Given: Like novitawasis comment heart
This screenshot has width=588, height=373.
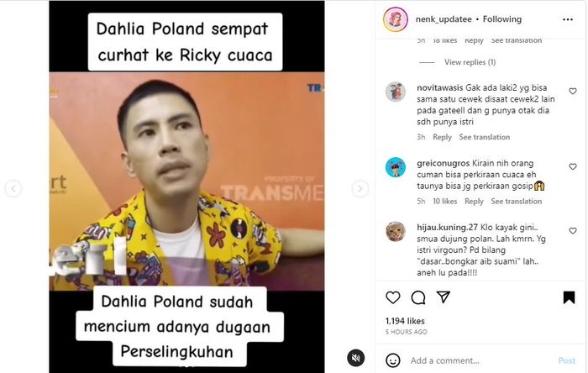Looking at the screenshot, I should coord(573,91).
